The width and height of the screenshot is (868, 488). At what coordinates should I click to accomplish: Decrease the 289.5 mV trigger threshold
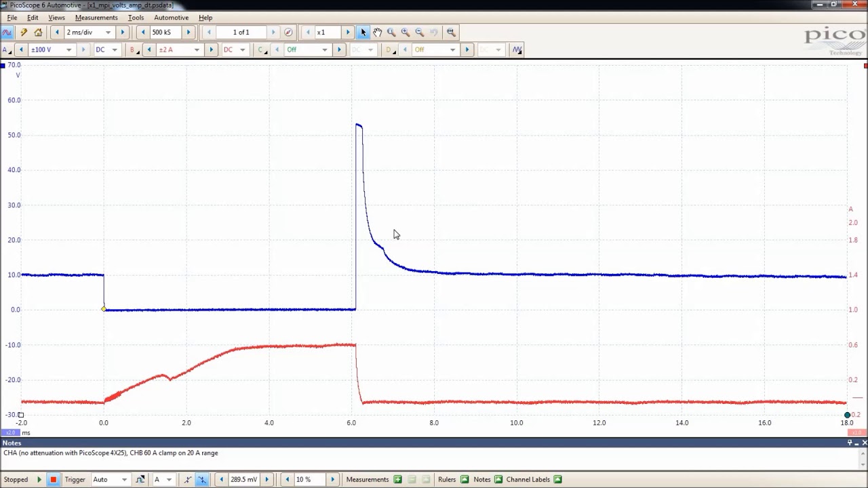tap(221, 480)
